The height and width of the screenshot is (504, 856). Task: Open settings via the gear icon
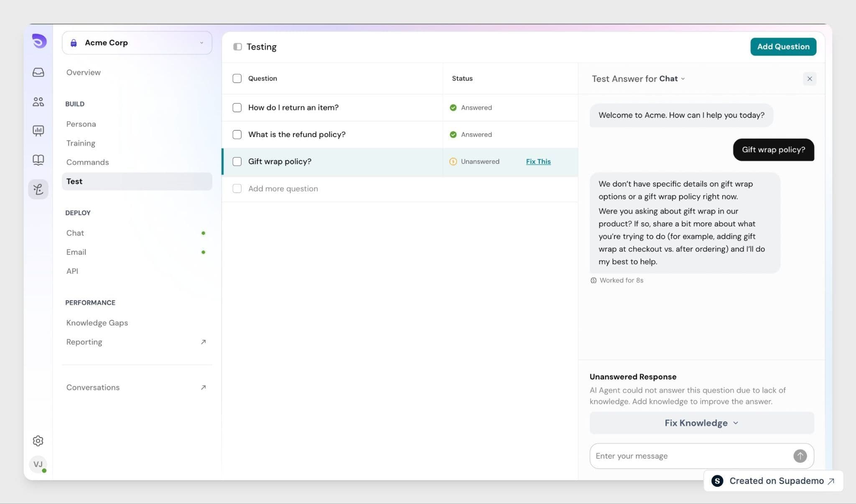[38, 441]
